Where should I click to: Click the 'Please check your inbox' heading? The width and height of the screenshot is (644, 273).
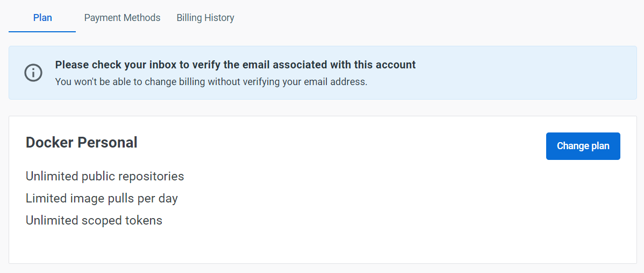point(235,65)
